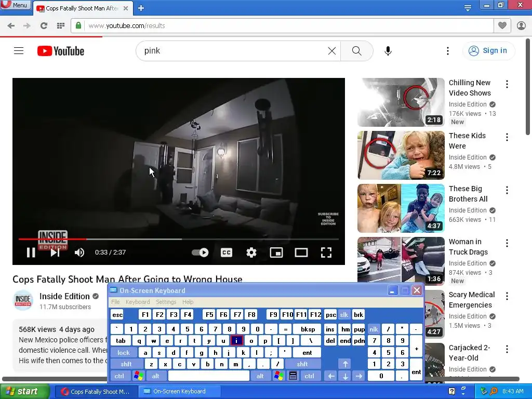This screenshot has width=532, height=399.
Task: Open options for 'Carjacked 2-Year-Old'
Action: pyautogui.click(x=507, y=349)
